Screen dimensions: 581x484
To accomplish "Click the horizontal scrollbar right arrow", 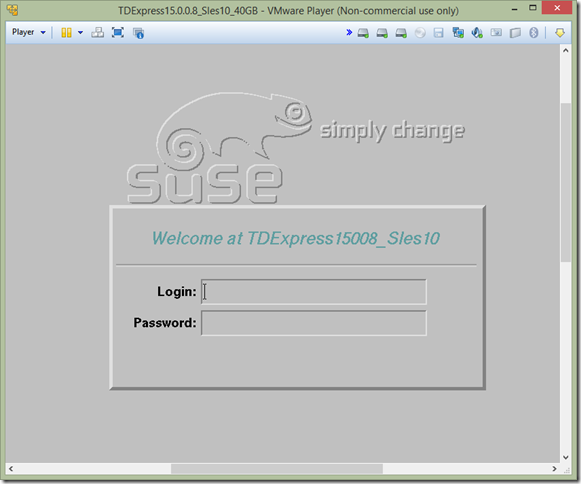I will point(554,469).
